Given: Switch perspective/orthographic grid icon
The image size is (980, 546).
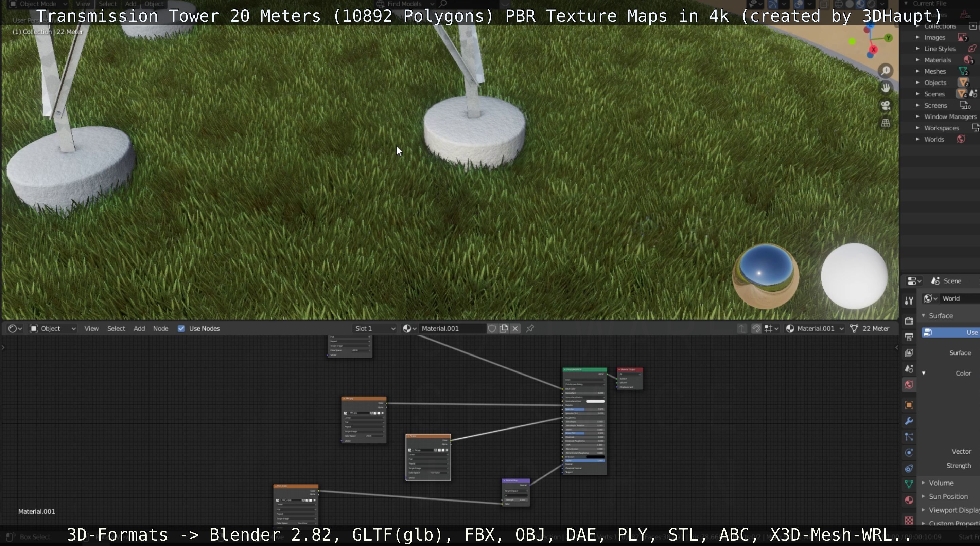Looking at the screenshot, I should click(x=886, y=123).
